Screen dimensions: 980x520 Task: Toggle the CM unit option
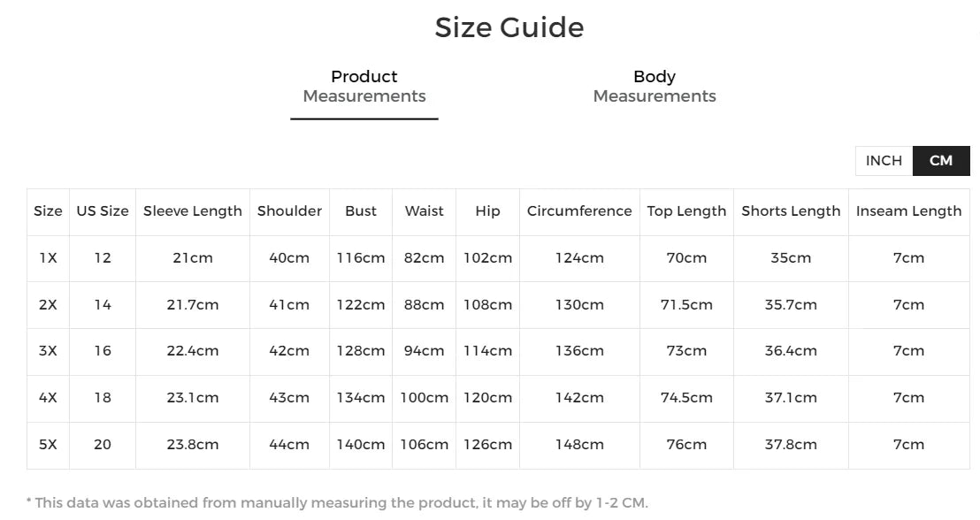tap(940, 160)
